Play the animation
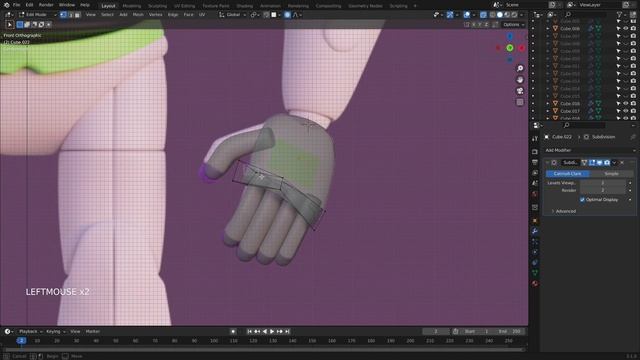The image size is (640, 360). pyautogui.click(x=272, y=331)
